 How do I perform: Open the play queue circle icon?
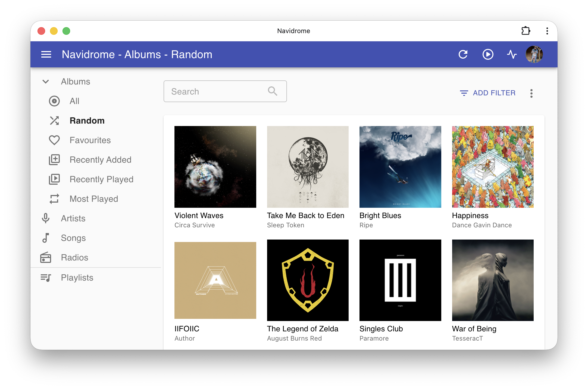488,54
